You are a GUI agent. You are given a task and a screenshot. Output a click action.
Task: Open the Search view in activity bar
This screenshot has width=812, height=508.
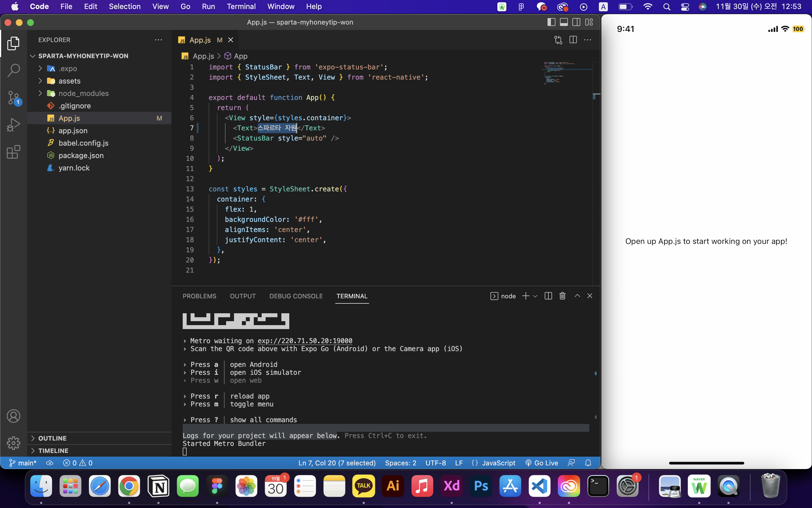[14, 70]
